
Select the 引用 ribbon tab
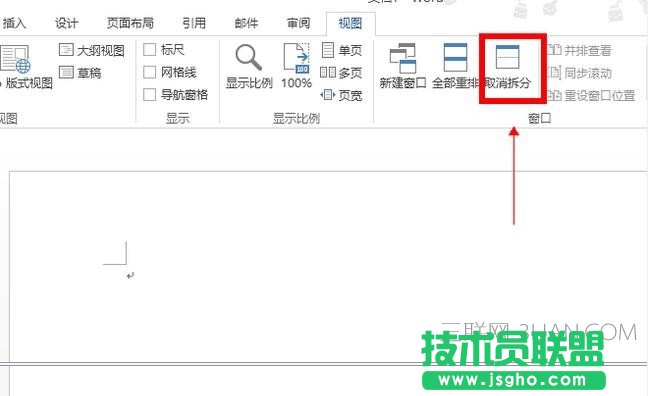194,23
